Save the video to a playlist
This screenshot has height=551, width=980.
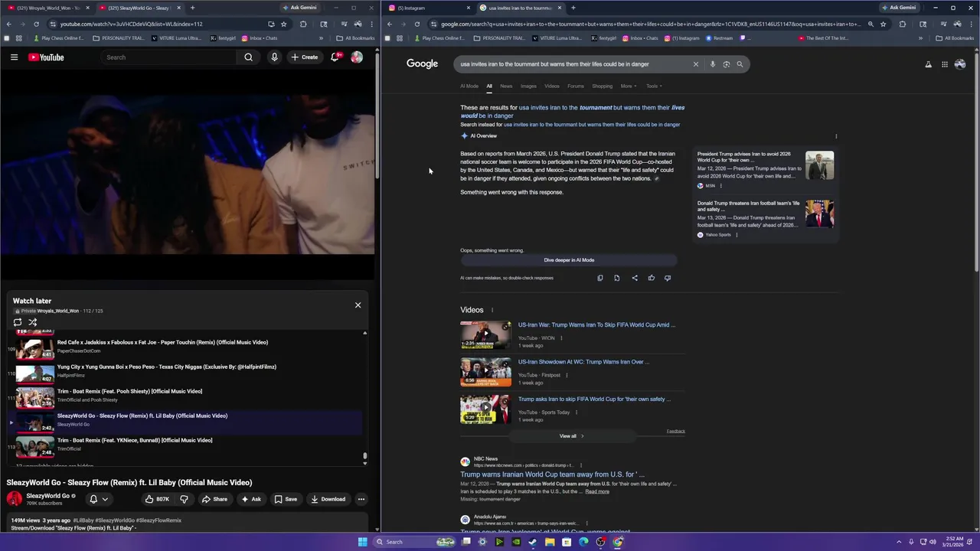(x=286, y=499)
